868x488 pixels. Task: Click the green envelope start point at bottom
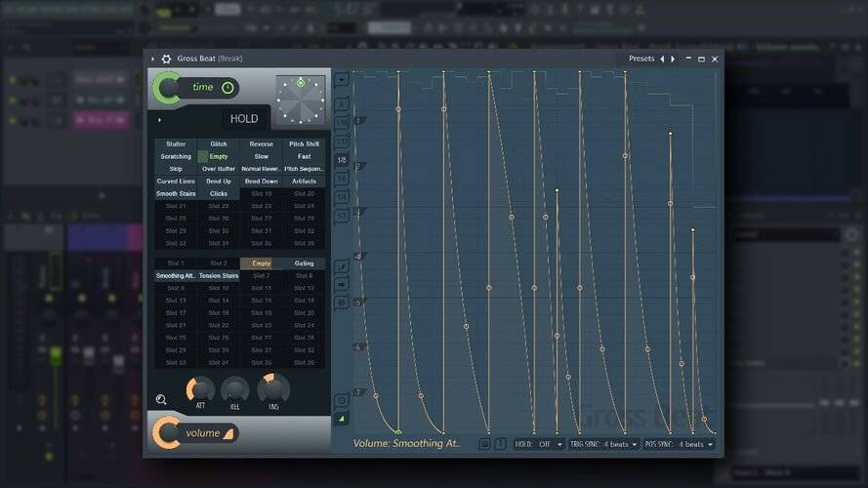tap(398, 432)
